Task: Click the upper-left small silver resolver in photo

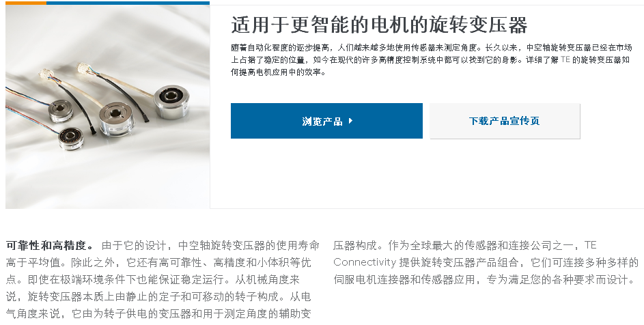Action: pyautogui.click(x=61, y=111)
